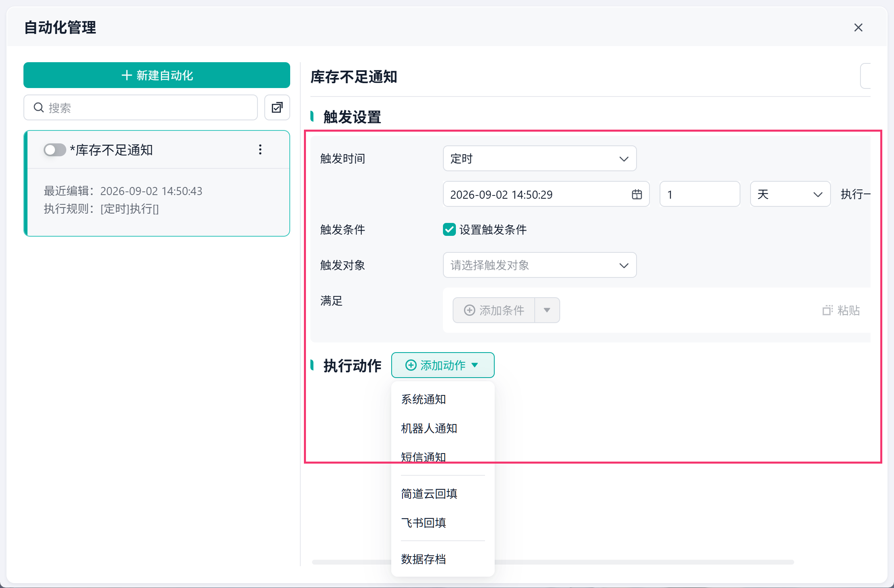Open the 请选择触发对象 dropdown
894x588 pixels.
point(540,265)
